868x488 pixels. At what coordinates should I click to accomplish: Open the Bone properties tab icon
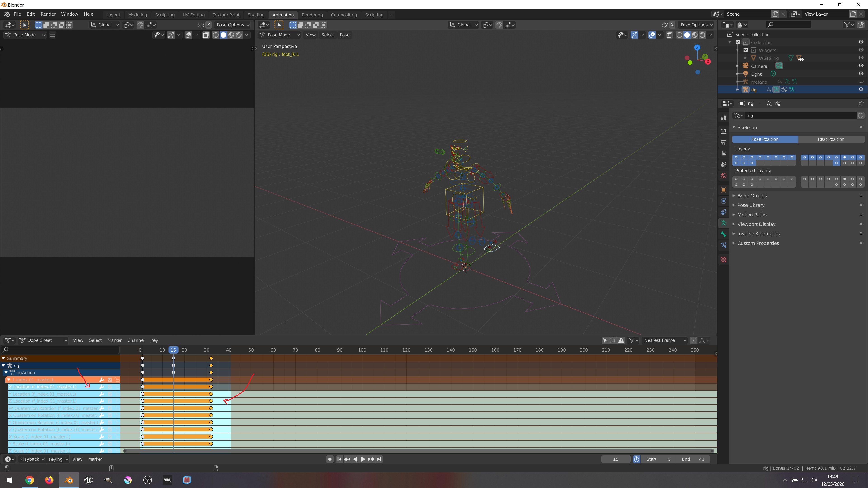723,234
